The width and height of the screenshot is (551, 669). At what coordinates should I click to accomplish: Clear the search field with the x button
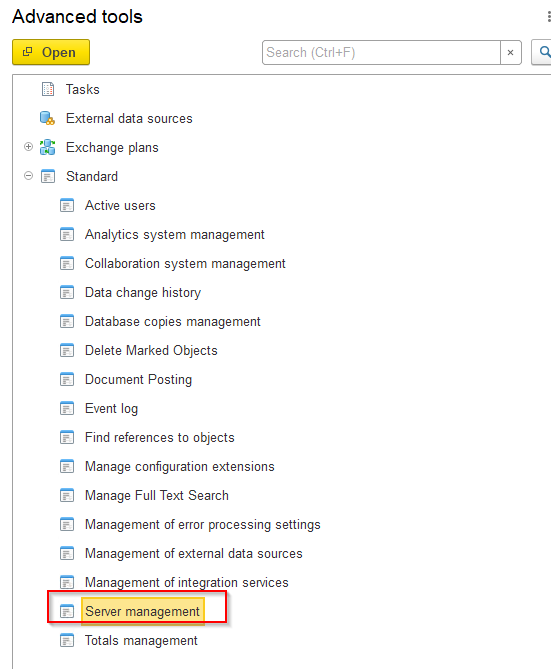tap(510, 52)
